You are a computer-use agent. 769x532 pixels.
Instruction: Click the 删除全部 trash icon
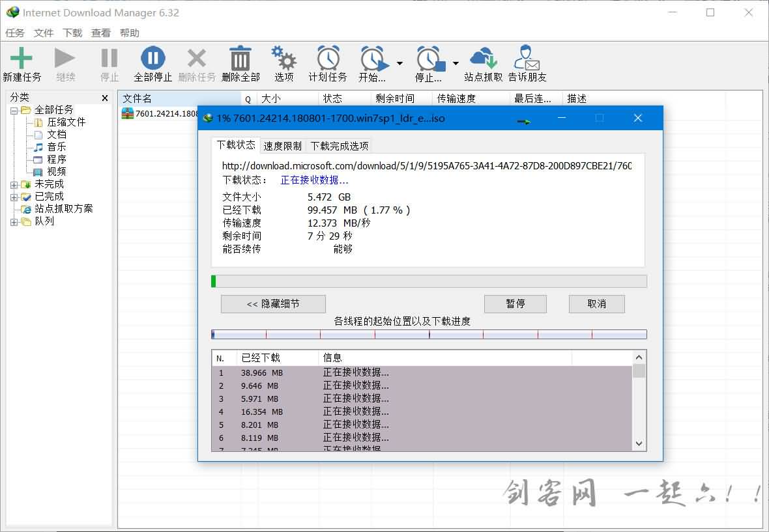pos(240,58)
